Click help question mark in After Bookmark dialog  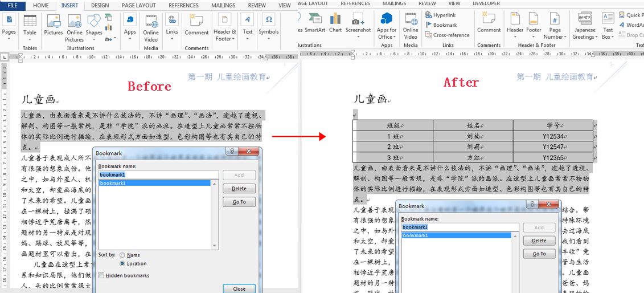(533, 205)
